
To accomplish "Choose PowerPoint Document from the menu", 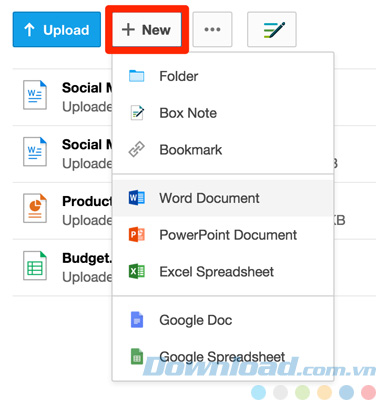I will 223,235.
